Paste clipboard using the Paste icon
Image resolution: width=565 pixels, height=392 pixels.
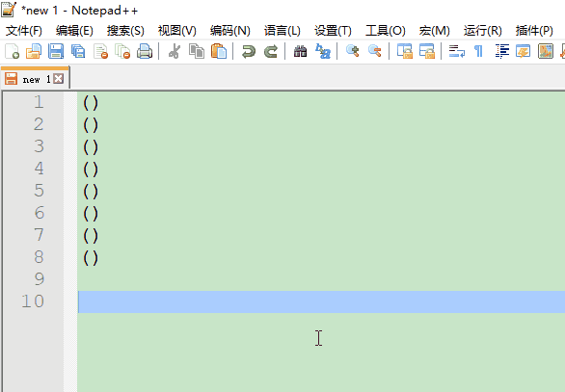click(218, 51)
